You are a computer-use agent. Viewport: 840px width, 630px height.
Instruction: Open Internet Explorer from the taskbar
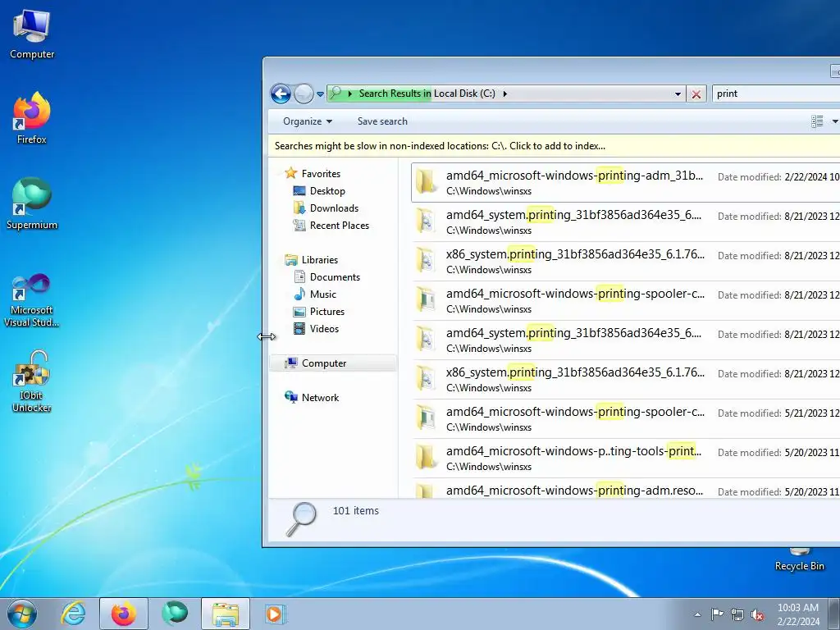click(73, 614)
